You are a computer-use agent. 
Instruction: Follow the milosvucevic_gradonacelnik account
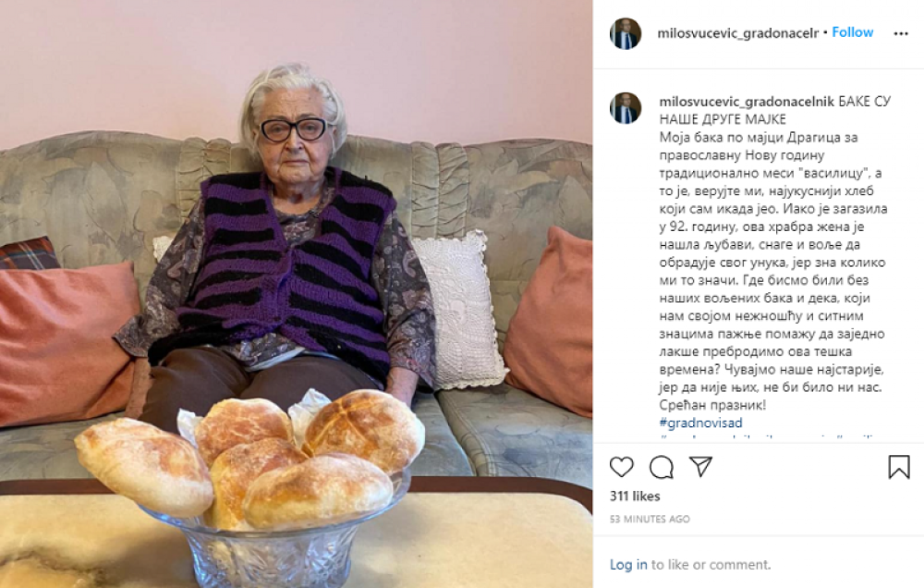click(x=852, y=32)
